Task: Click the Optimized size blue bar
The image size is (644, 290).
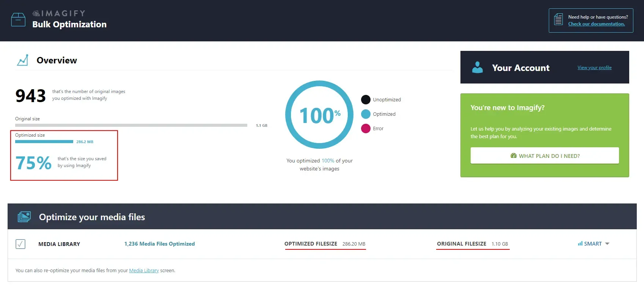Action: [x=44, y=142]
